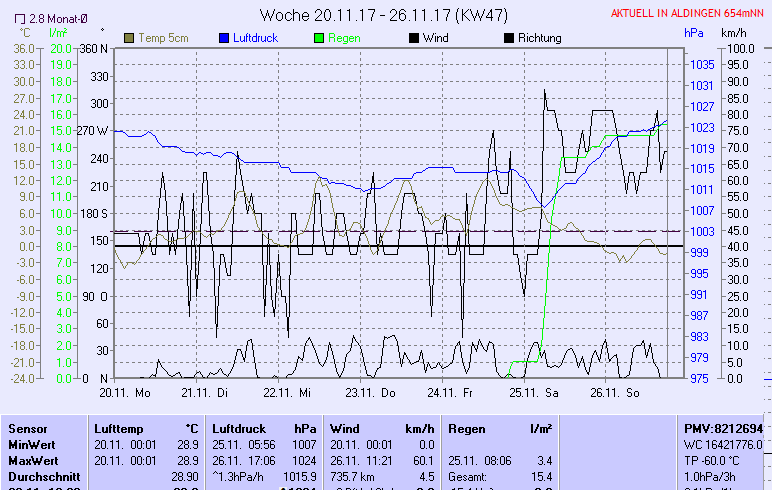The width and height of the screenshot is (772, 490).
Task: Select the Regen legend label
Action: pyautogui.click(x=344, y=38)
